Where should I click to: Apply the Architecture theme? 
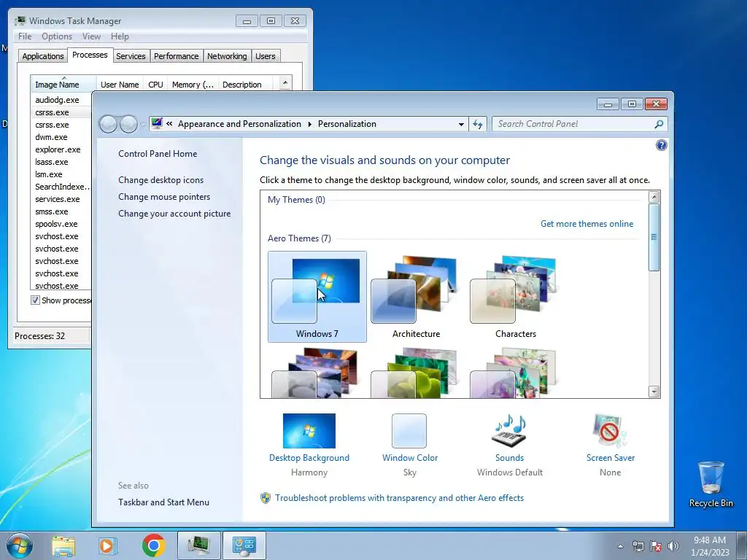tap(416, 297)
